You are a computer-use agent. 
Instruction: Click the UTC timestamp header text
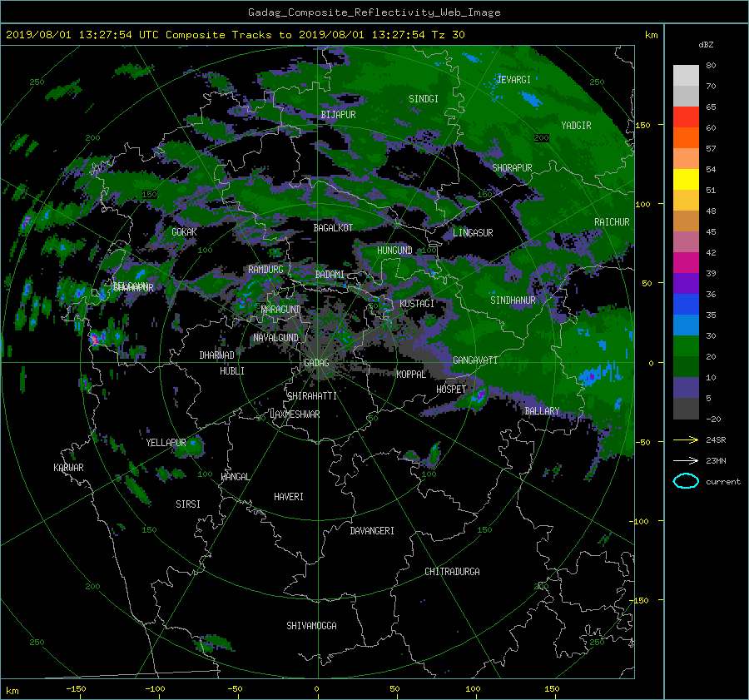pyautogui.click(x=235, y=35)
